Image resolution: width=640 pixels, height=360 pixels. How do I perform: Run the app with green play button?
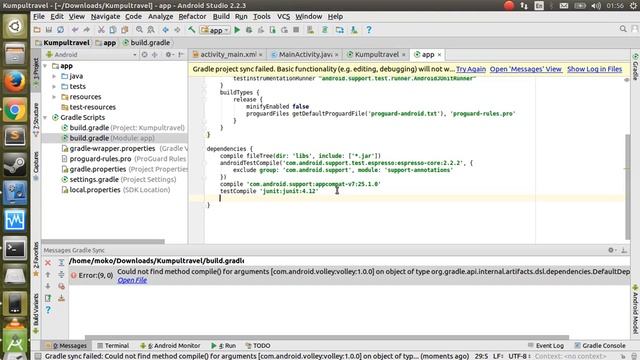237,30
